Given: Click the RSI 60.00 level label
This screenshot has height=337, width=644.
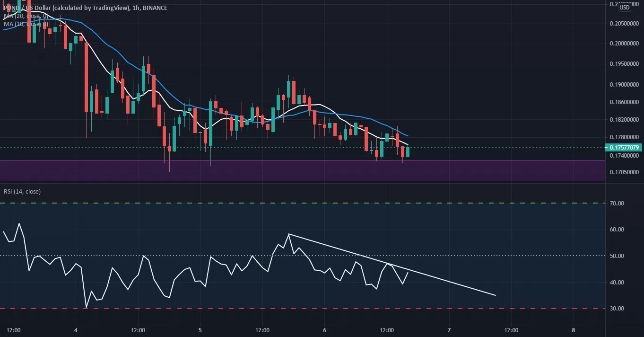Looking at the screenshot, I should pyautogui.click(x=617, y=230).
